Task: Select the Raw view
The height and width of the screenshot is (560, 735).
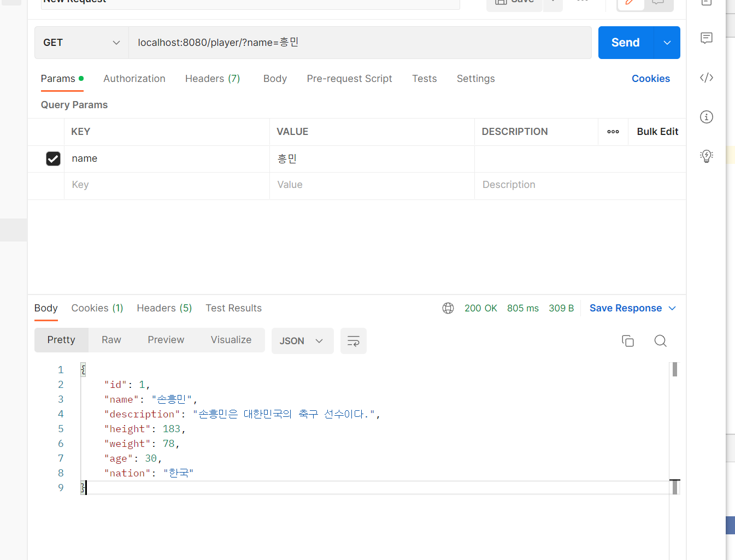Action: (x=111, y=340)
